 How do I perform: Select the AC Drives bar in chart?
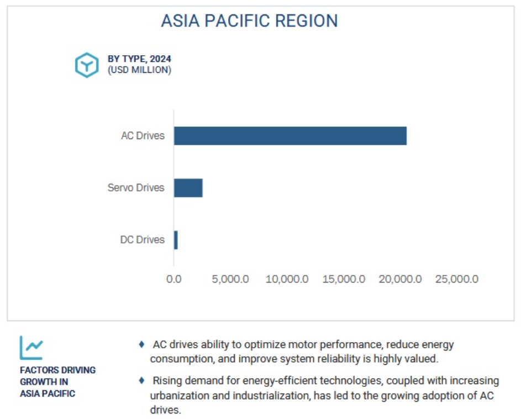290,136
